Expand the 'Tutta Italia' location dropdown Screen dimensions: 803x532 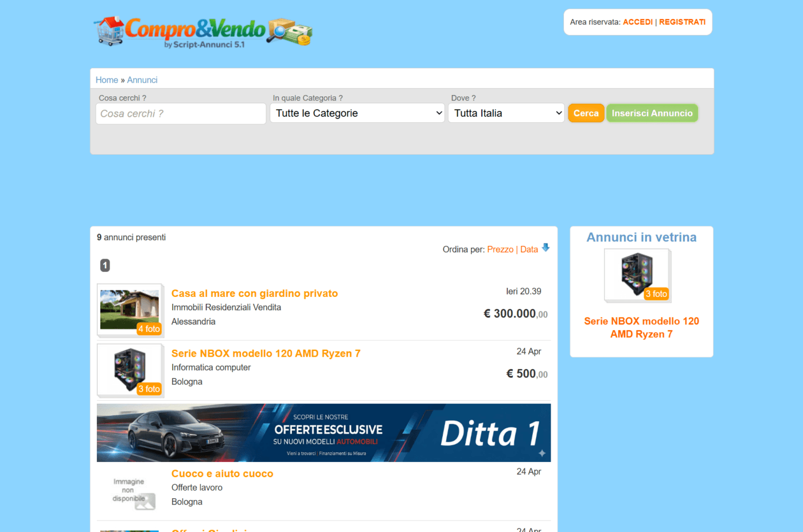(506, 113)
